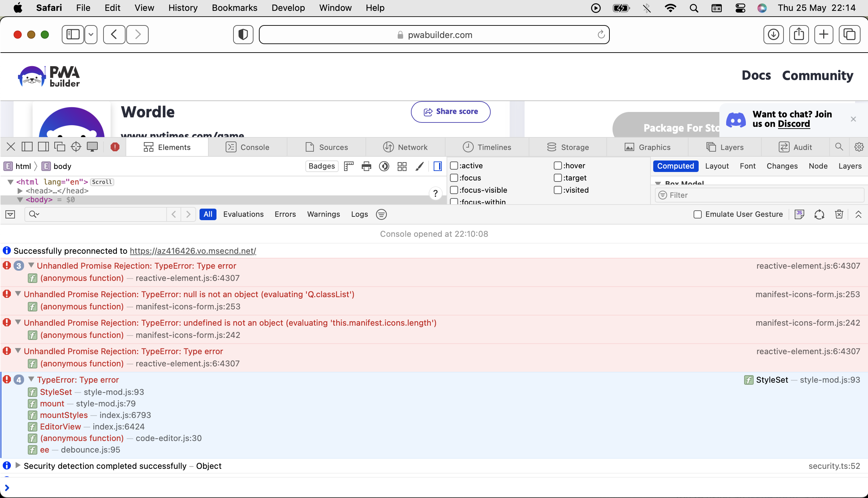
Task: Open Web Inspector settings gear
Action: 860,147
